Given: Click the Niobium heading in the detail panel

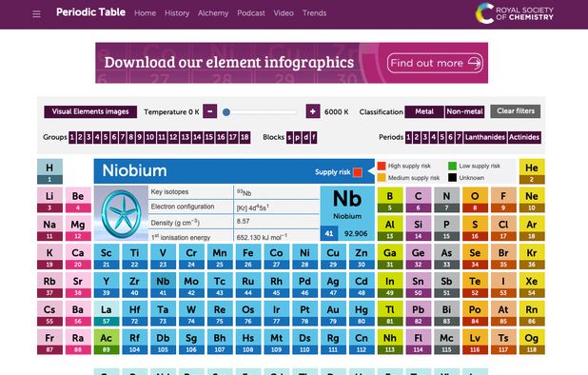Looking at the screenshot, I should 134,171.
